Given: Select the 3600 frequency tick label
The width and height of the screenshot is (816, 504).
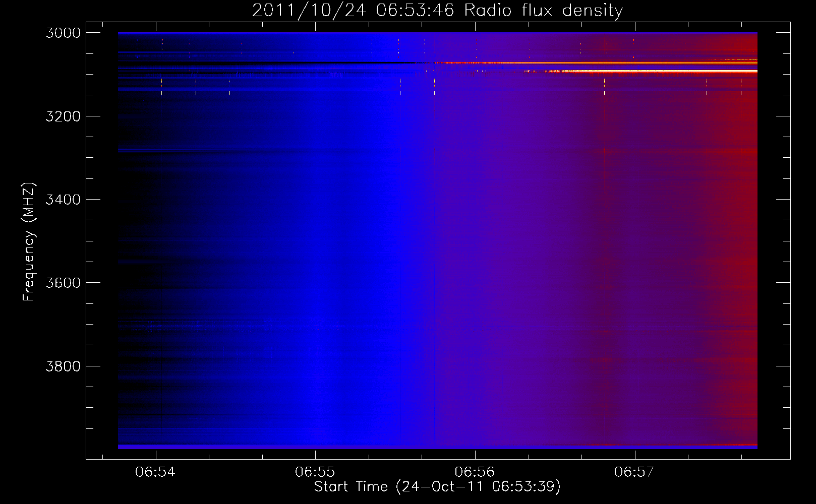Looking at the screenshot, I should pyautogui.click(x=63, y=283).
